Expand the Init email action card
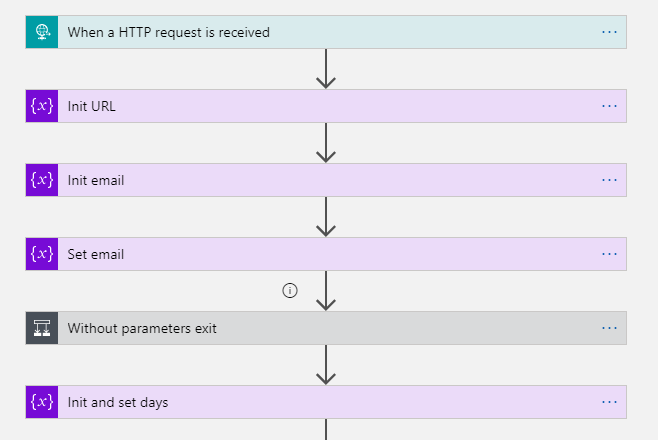Screen dimensions: 658x440 pyautogui.click(x=326, y=180)
